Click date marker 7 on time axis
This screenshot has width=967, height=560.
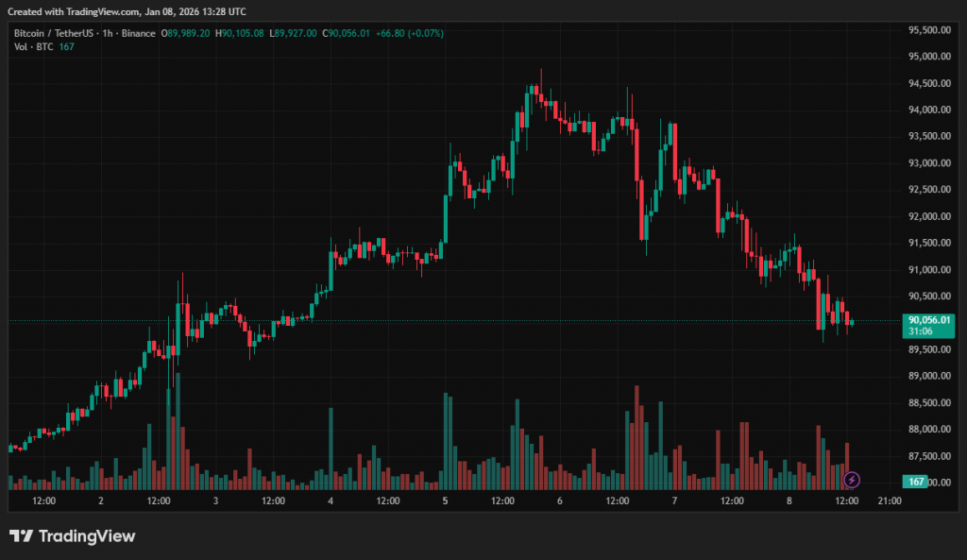coord(674,501)
